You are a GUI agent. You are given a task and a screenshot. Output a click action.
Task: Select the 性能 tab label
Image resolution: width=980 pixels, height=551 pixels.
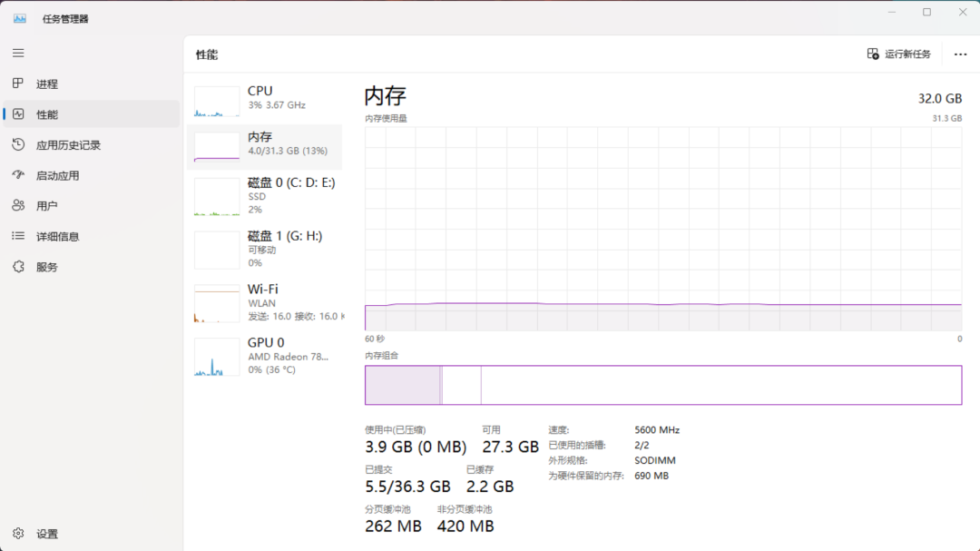click(x=47, y=114)
